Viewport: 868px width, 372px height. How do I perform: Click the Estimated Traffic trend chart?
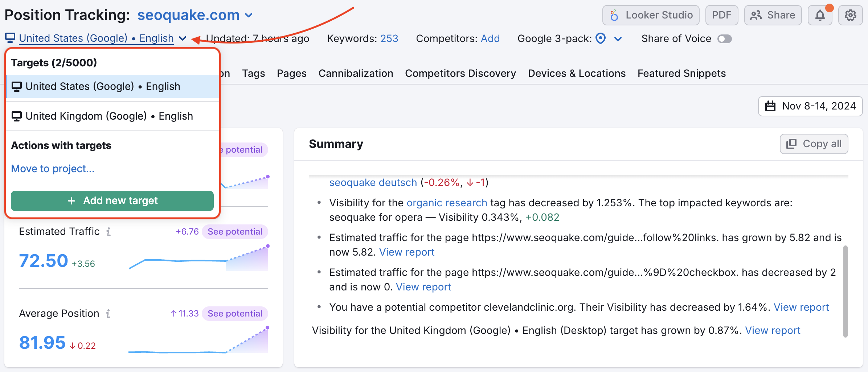click(198, 258)
